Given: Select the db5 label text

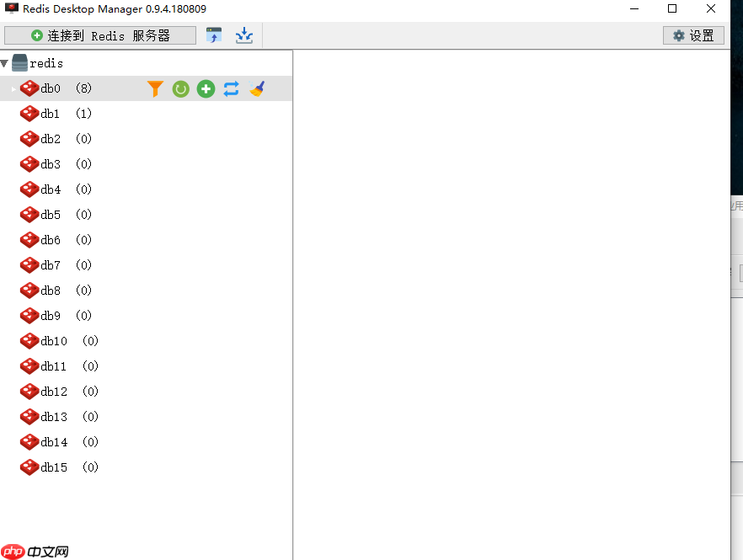Looking at the screenshot, I should (x=51, y=215).
